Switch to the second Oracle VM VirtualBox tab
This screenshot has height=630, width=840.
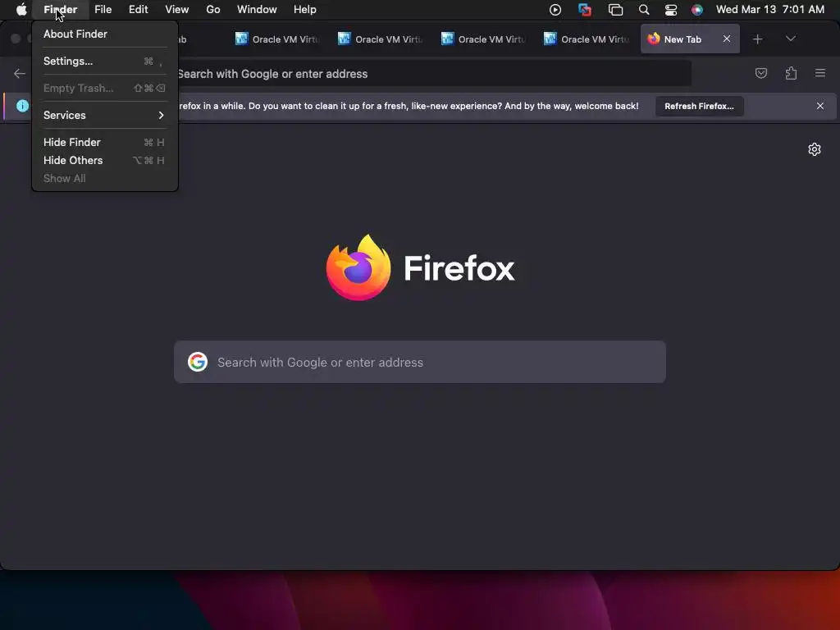click(381, 39)
